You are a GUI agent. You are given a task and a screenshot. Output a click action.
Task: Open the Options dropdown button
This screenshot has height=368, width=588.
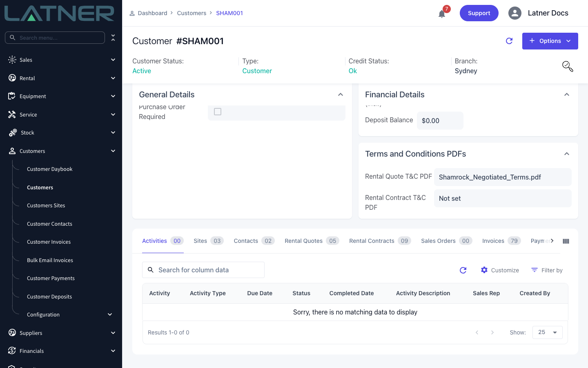(x=550, y=41)
